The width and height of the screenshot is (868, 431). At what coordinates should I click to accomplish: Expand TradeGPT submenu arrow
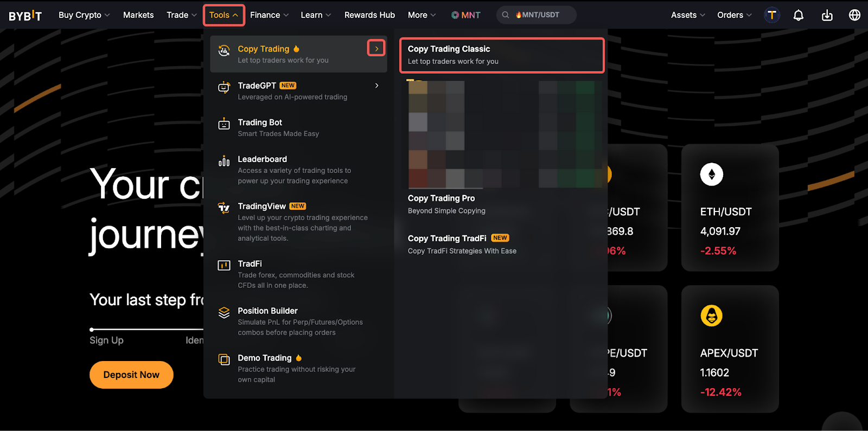[x=376, y=86]
